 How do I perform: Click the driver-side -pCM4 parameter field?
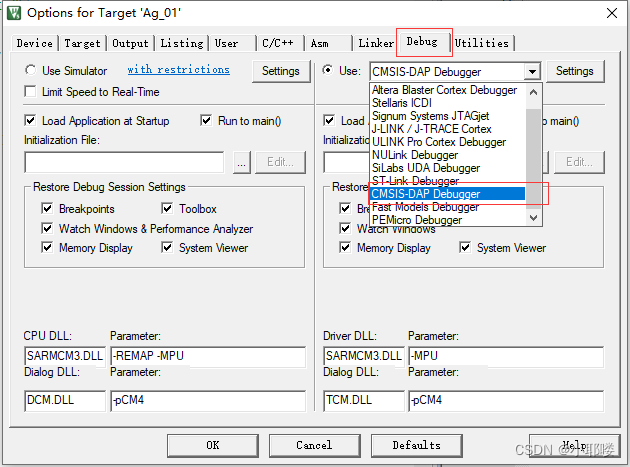click(506, 401)
